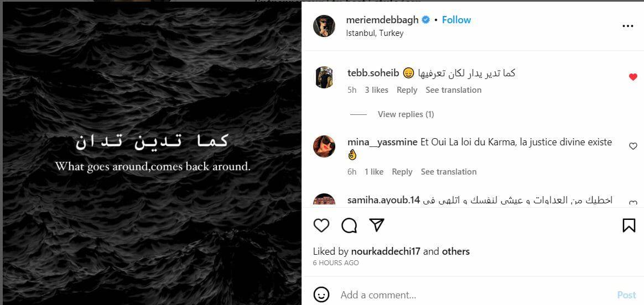Share post via paper plane icon
This screenshot has height=305, width=644.
click(x=377, y=225)
